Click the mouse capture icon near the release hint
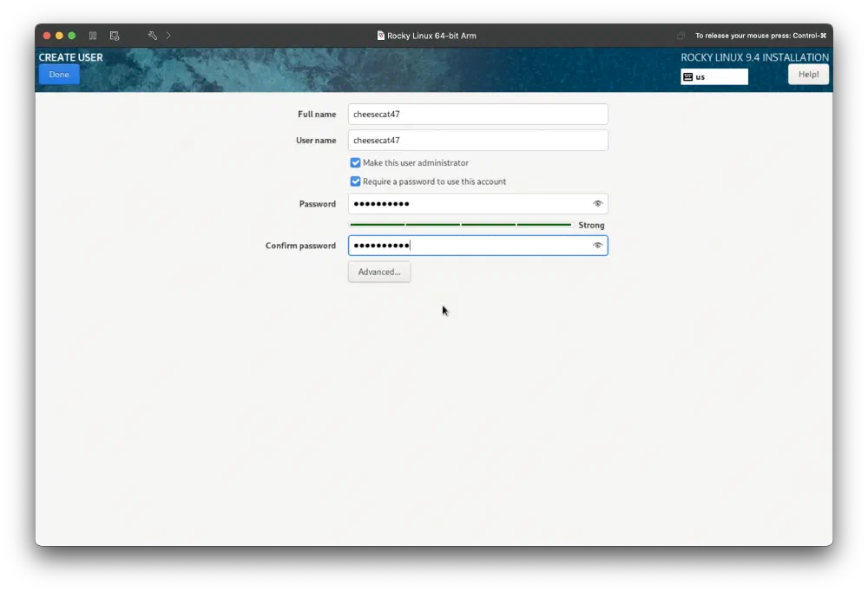 [681, 35]
